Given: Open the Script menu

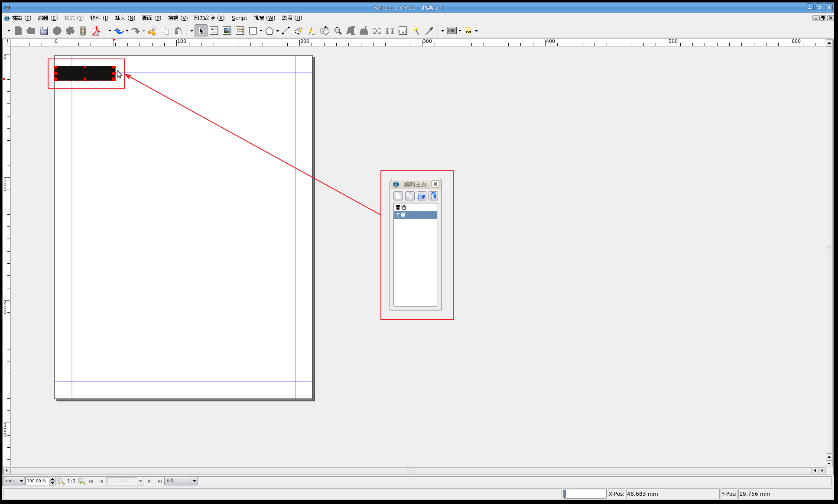Looking at the screenshot, I should coord(239,18).
